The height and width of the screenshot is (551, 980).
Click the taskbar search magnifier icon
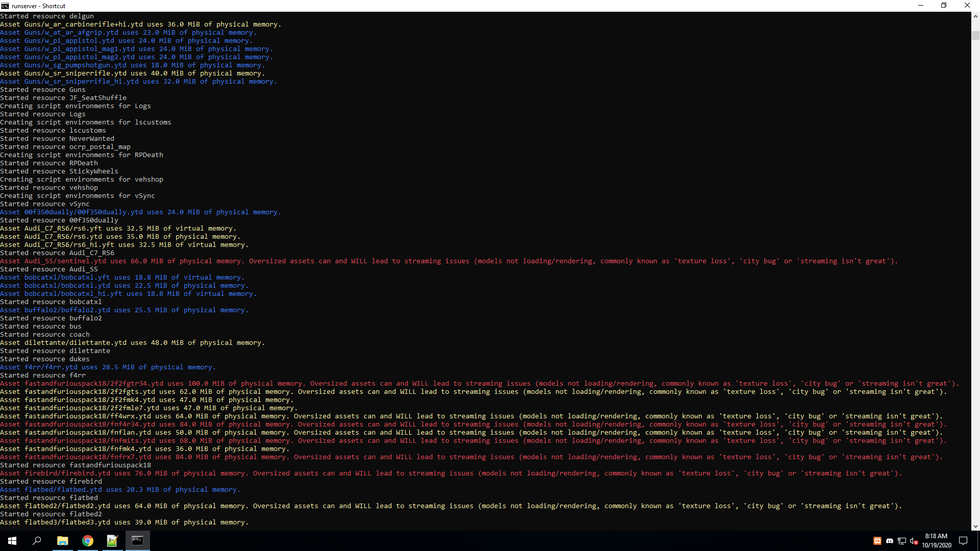click(37, 541)
